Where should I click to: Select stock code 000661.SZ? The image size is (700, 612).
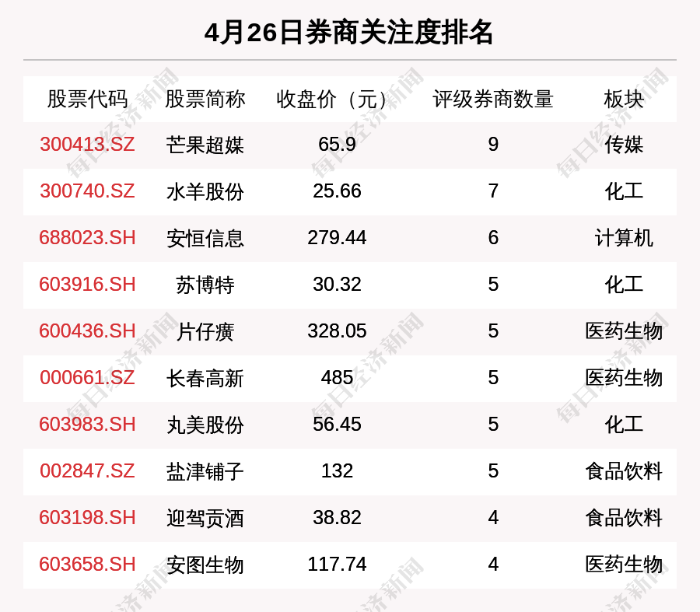(87, 378)
